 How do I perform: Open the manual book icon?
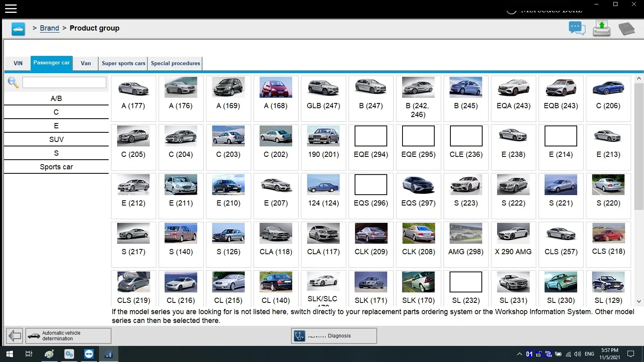tap(626, 29)
